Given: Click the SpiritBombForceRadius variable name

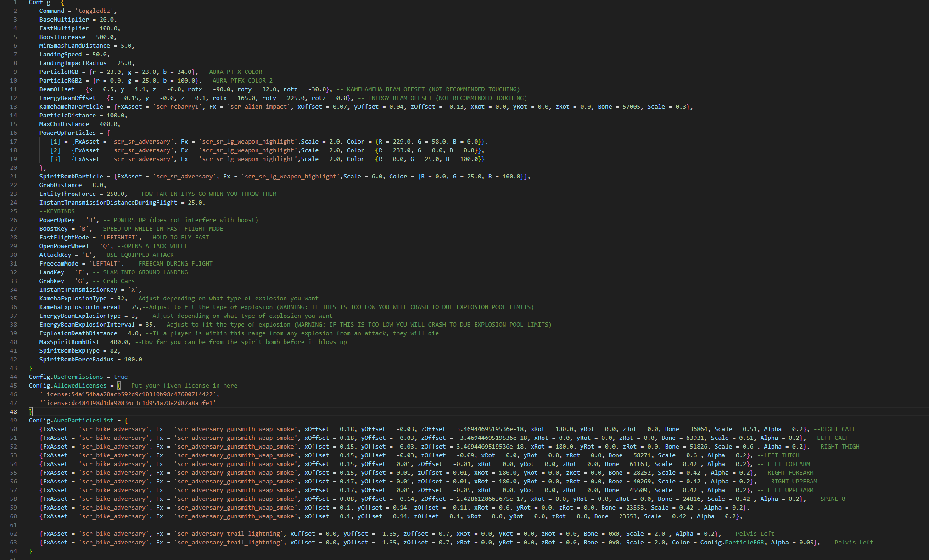Looking at the screenshot, I should click(x=76, y=359).
